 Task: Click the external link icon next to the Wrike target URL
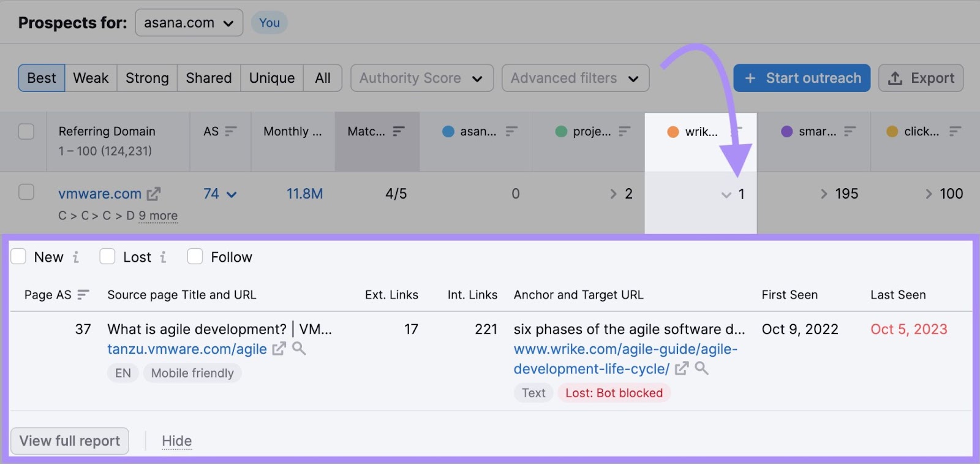[682, 369]
